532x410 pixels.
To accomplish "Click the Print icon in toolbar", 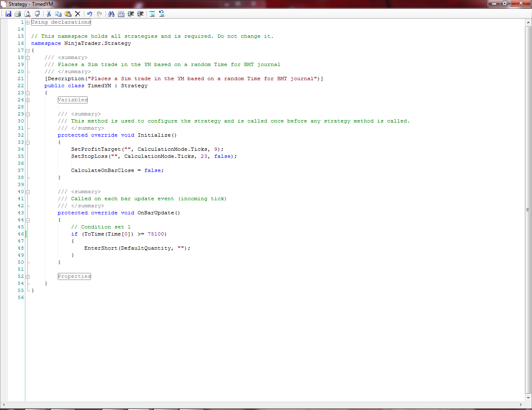I will (x=17, y=14).
